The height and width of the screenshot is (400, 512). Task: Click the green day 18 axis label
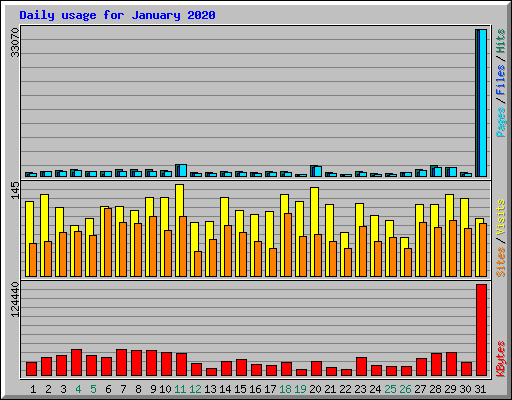coord(285,389)
